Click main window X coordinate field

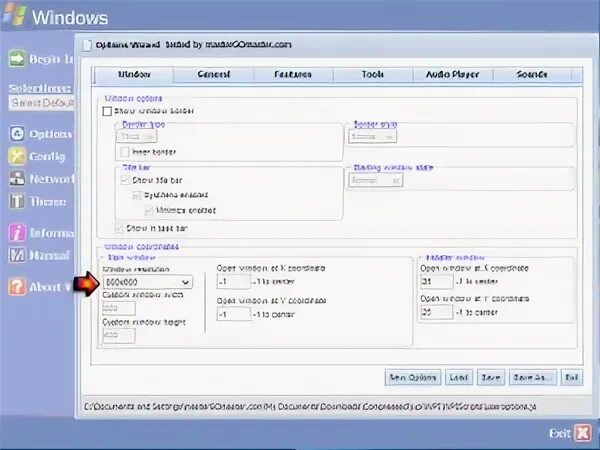[x=233, y=282]
